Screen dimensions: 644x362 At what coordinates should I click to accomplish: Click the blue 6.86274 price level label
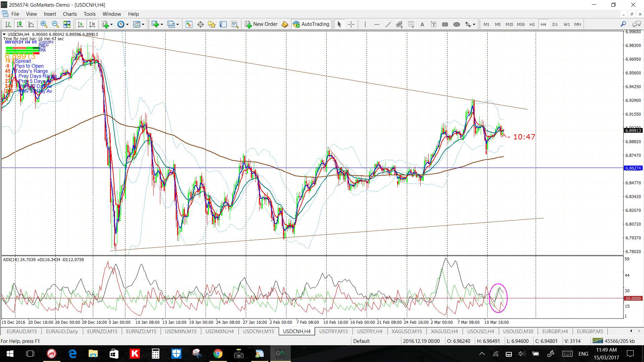click(x=633, y=168)
